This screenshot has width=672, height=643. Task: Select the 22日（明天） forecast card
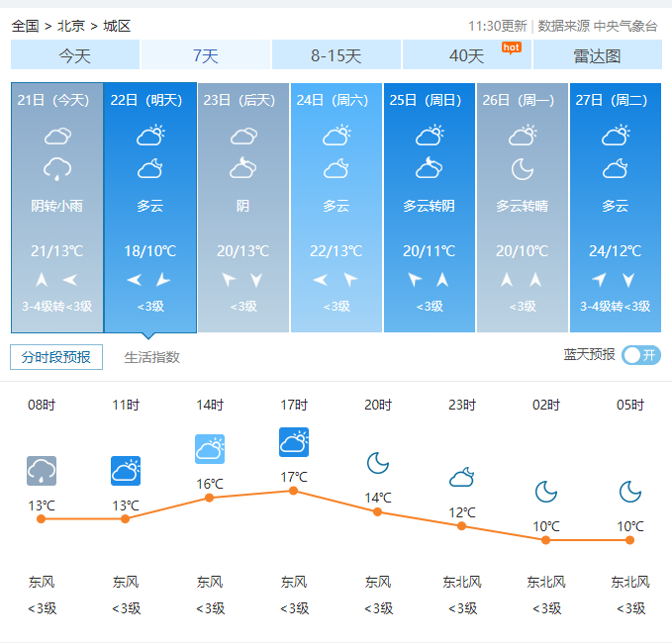(x=150, y=208)
